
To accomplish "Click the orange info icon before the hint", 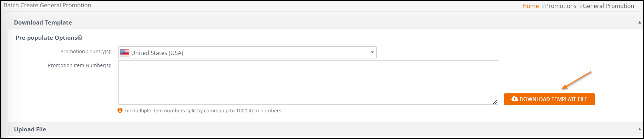I will point(120,110).
